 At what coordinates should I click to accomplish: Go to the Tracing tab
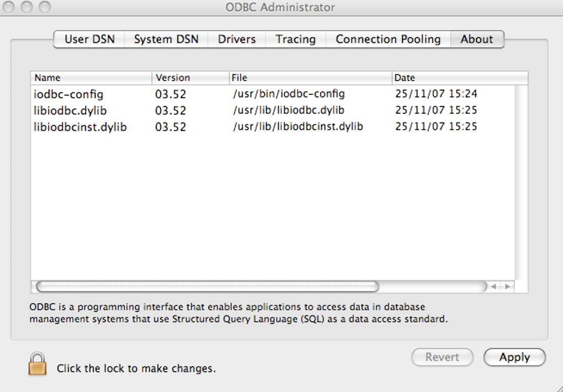[x=295, y=39]
